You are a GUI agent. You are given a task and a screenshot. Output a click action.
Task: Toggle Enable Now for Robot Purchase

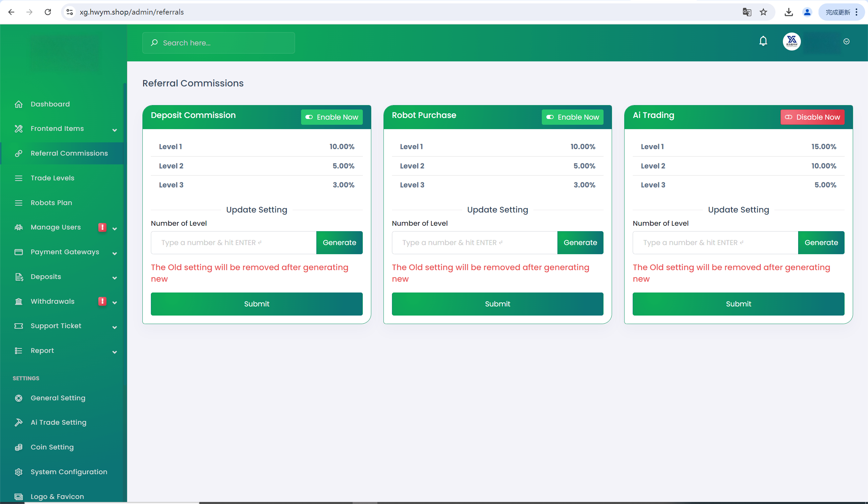tap(572, 117)
